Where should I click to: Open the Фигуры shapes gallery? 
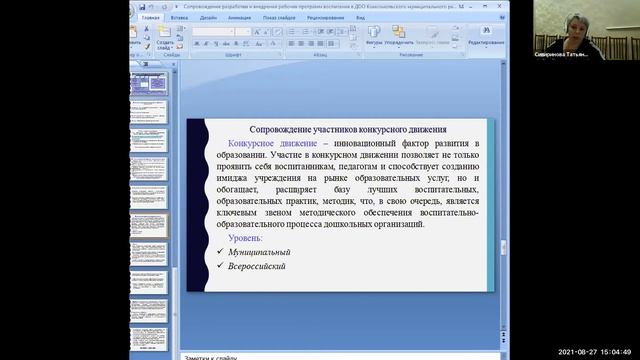click(x=374, y=36)
